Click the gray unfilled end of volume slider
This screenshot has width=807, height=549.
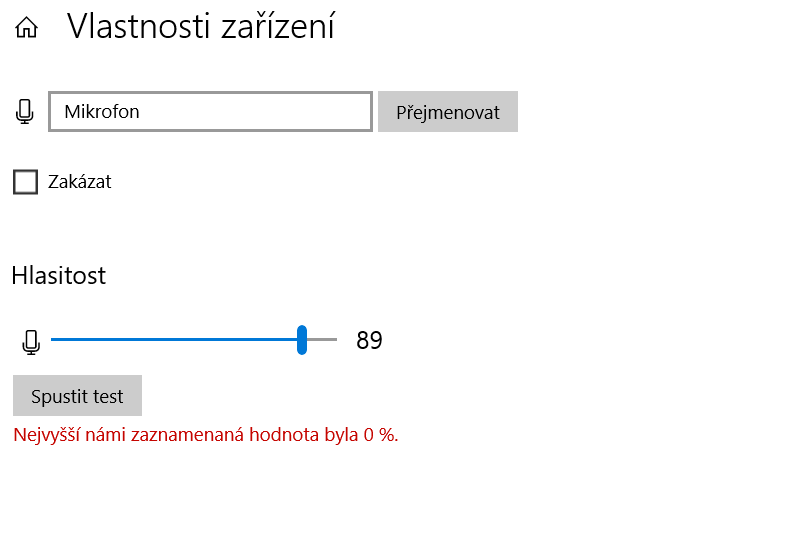click(324, 340)
